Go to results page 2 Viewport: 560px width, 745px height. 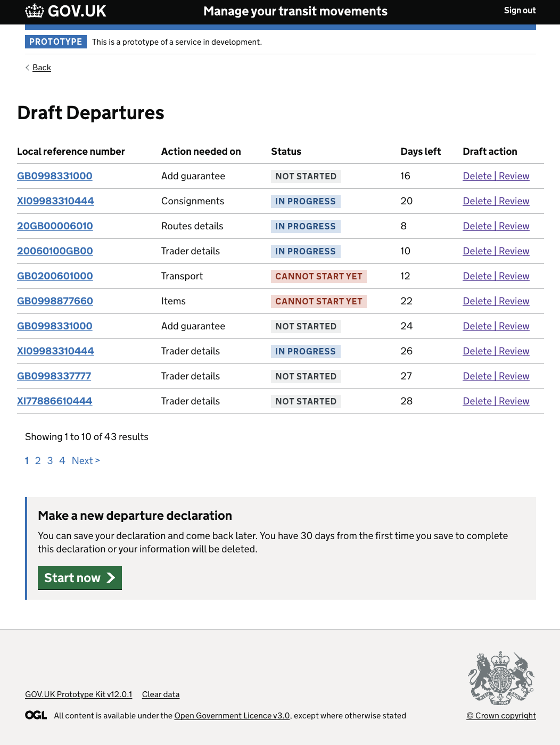(38, 461)
